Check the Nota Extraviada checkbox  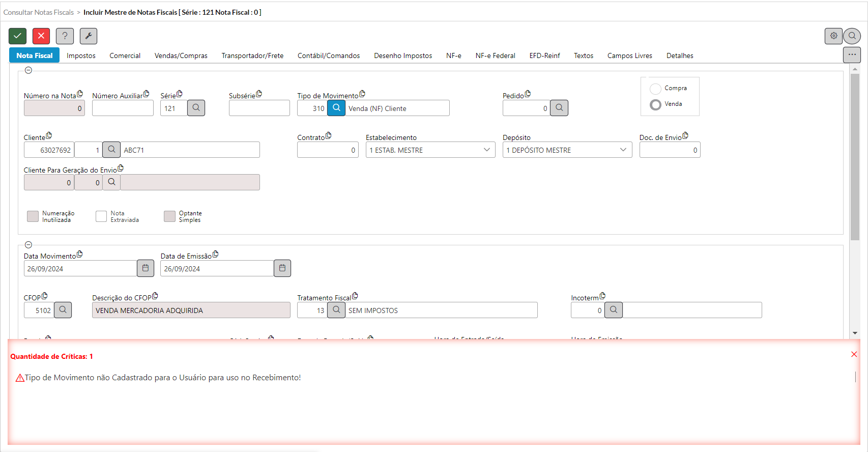point(101,216)
